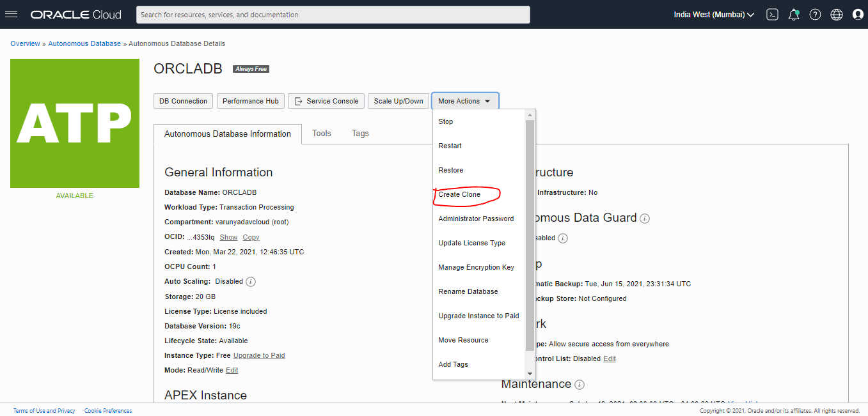Expand the India West (Mumbai) region dropdown

pyautogui.click(x=714, y=14)
